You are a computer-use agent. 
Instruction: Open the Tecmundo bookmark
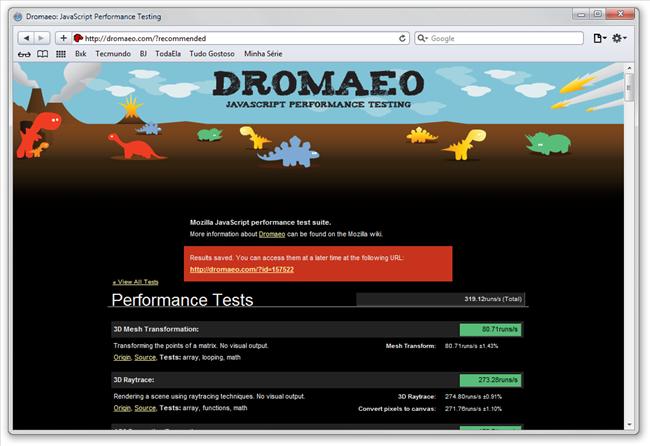click(113, 54)
